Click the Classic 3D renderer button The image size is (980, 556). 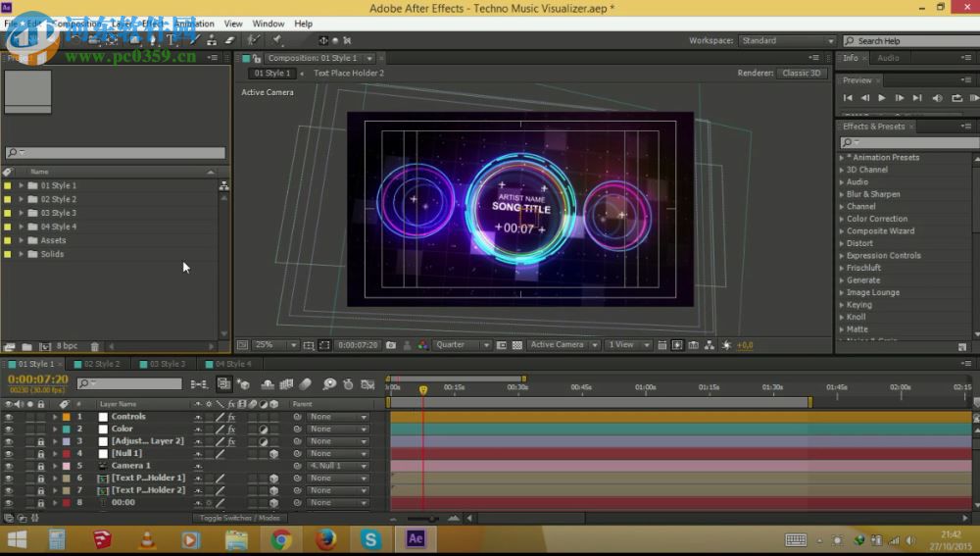click(802, 73)
